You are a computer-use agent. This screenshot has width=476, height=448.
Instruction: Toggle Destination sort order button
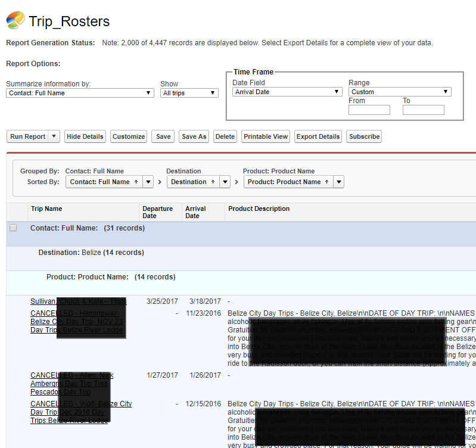[x=193, y=182]
